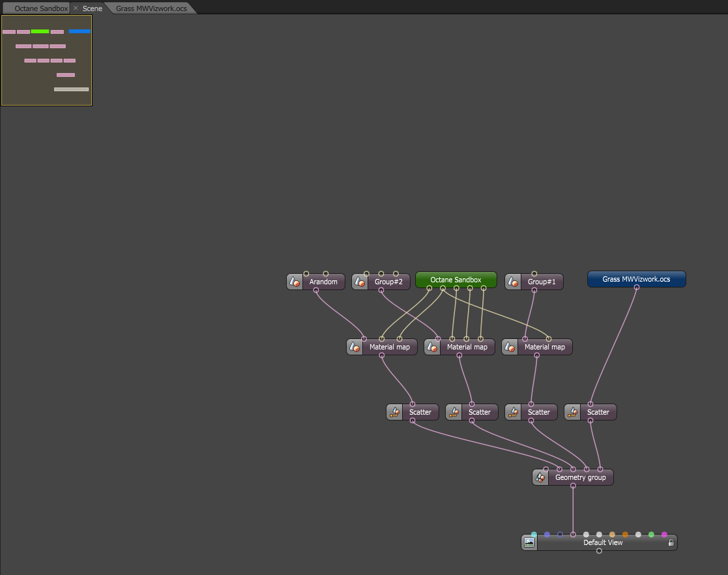The width and height of the screenshot is (728, 575).
Task: Open the Grass MWVizwork.ocs tab
Action: pyautogui.click(x=151, y=8)
